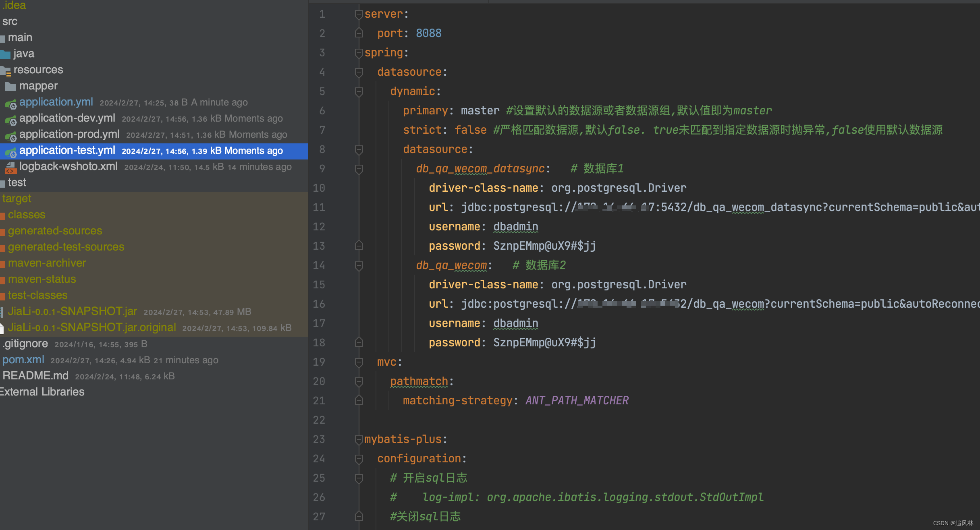Expand External Libraries node
Screen dimensions: 980x530
tap(42, 392)
